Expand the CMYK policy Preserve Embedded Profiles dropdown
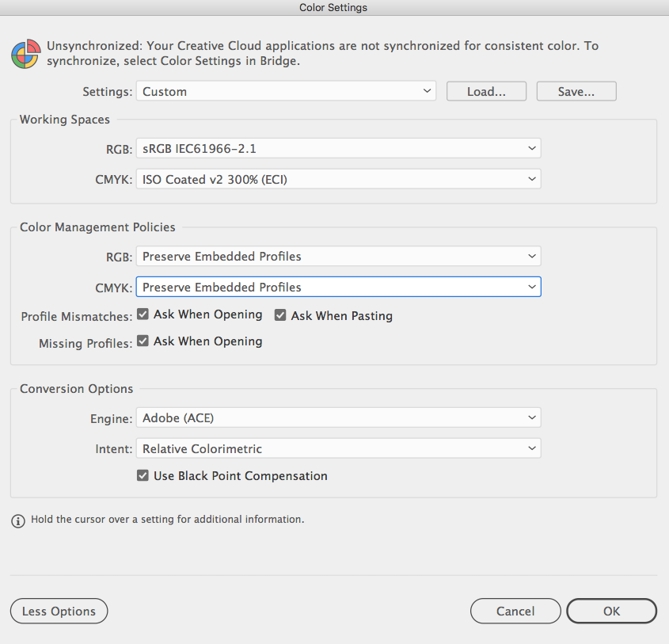Image resolution: width=669 pixels, height=644 pixels. pos(338,287)
